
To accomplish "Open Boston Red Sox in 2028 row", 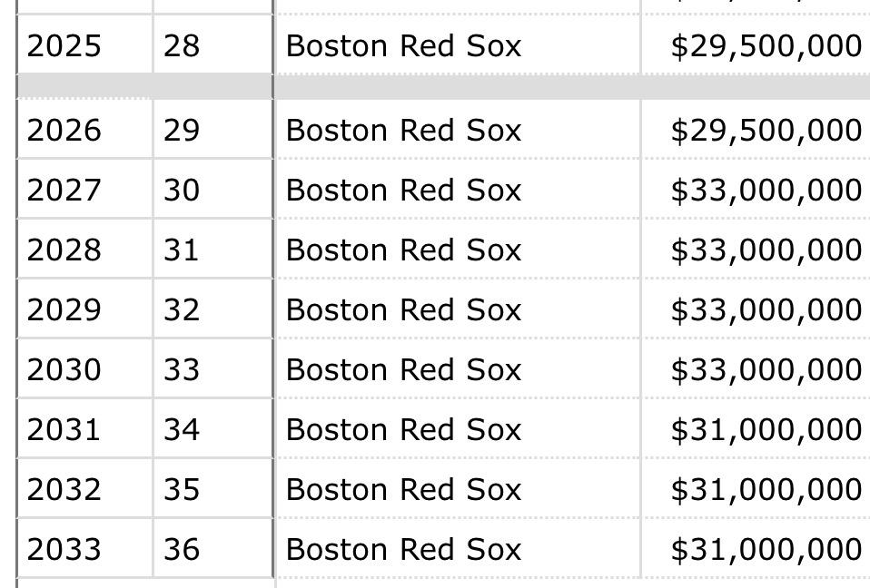I will [x=403, y=250].
